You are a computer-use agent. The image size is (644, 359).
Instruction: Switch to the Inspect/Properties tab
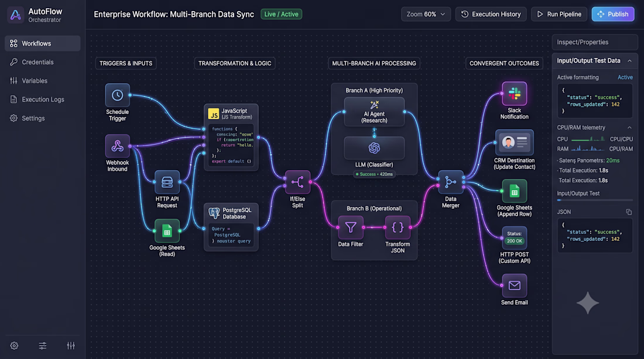tap(595, 42)
